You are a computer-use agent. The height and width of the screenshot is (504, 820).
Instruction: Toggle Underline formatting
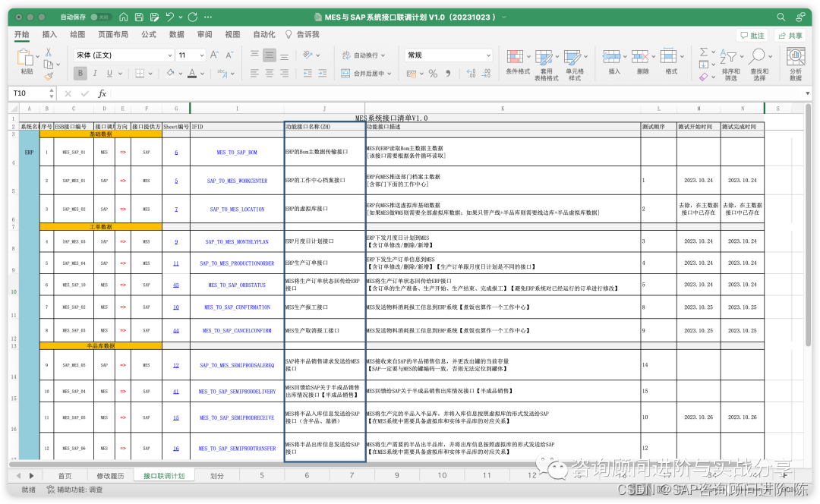pos(109,73)
